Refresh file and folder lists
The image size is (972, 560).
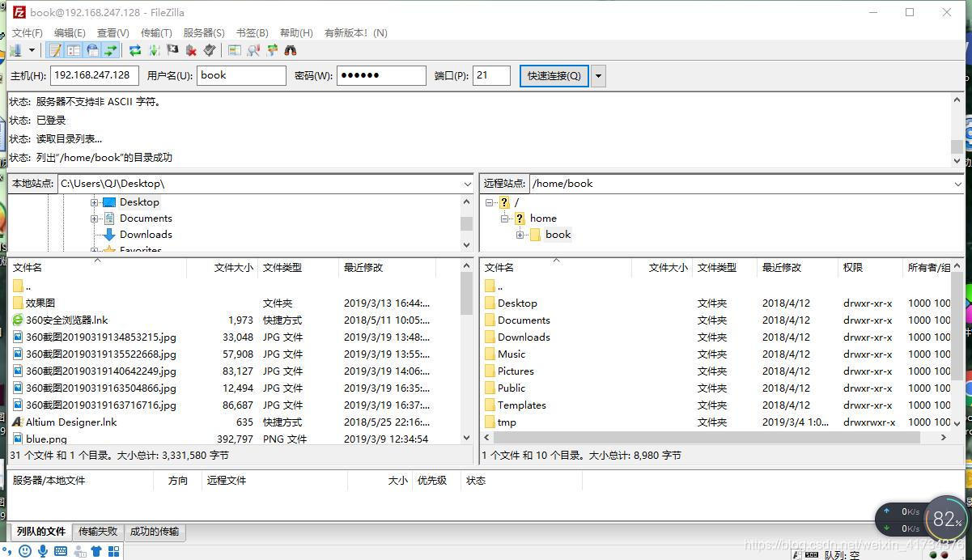135,50
